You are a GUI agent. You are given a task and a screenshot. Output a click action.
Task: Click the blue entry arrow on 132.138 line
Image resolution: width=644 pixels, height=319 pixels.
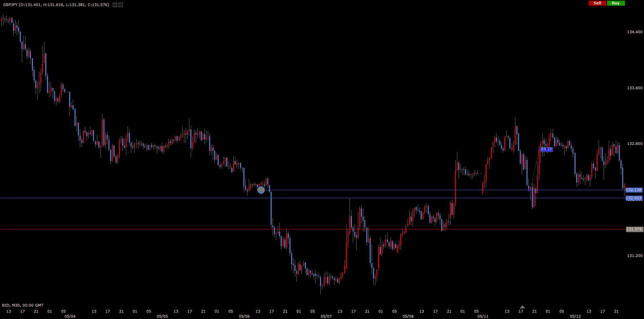(x=530, y=190)
